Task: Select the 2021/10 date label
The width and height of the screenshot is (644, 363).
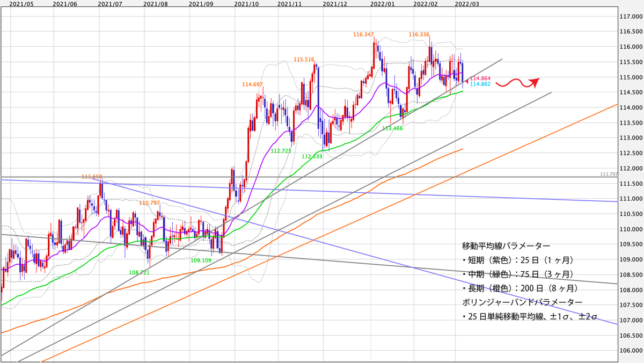Action: point(247,4)
